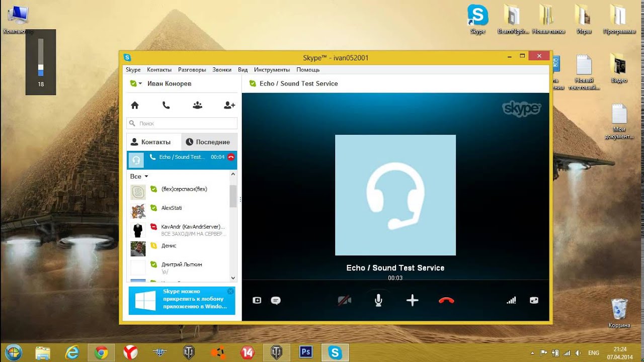End active call in sidebar row
Screen dimensions: 644x362
coord(231,157)
